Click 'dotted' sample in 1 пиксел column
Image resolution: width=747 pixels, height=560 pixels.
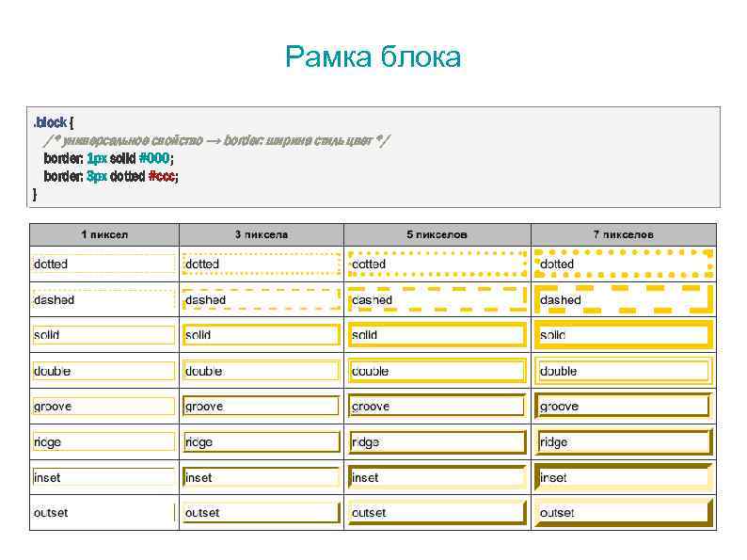(103, 264)
